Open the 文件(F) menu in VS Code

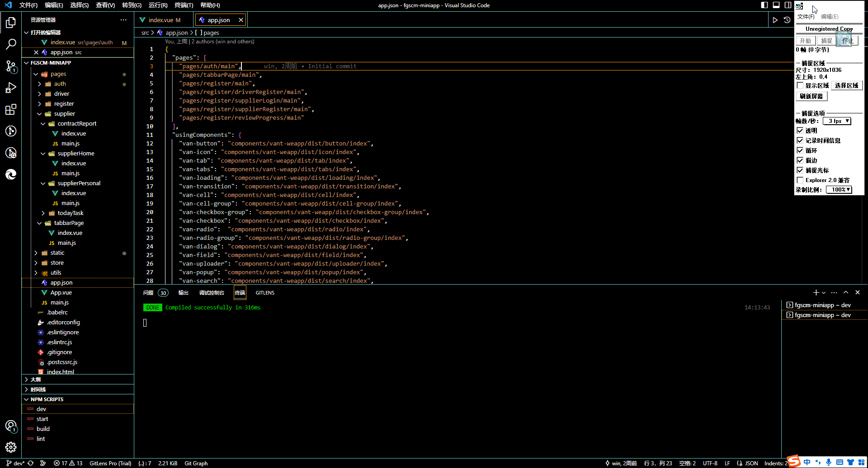point(28,5)
